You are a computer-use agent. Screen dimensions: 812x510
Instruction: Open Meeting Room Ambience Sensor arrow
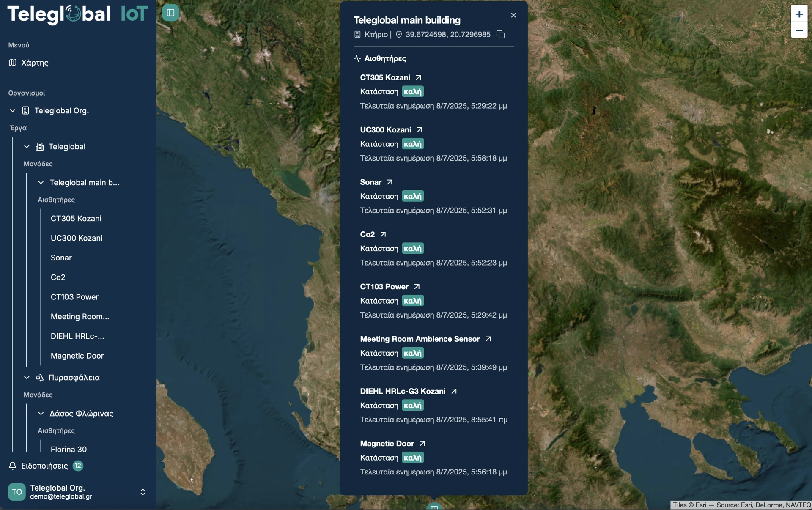click(488, 339)
